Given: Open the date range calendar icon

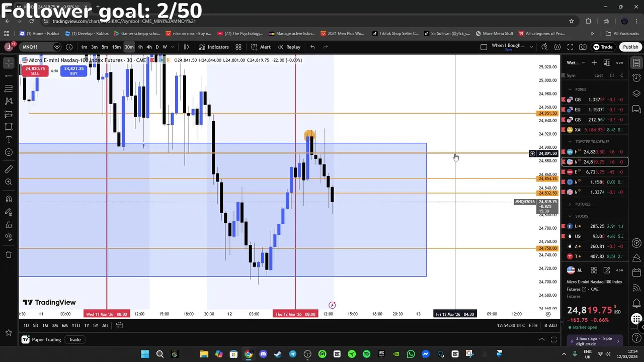Looking at the screenshot, I should pos(119,325).
